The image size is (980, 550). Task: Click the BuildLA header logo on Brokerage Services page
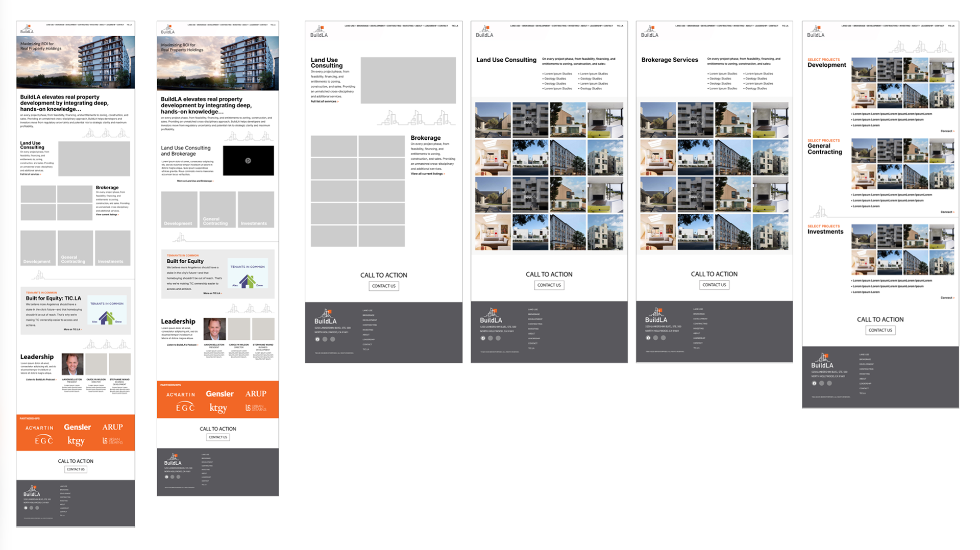650,32
